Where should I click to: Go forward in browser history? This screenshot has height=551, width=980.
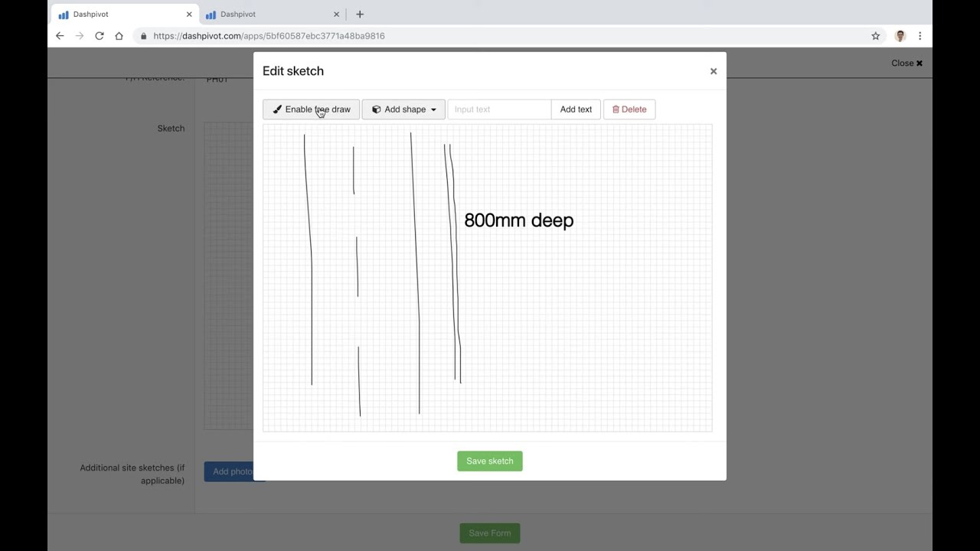[x=80, y=36]
